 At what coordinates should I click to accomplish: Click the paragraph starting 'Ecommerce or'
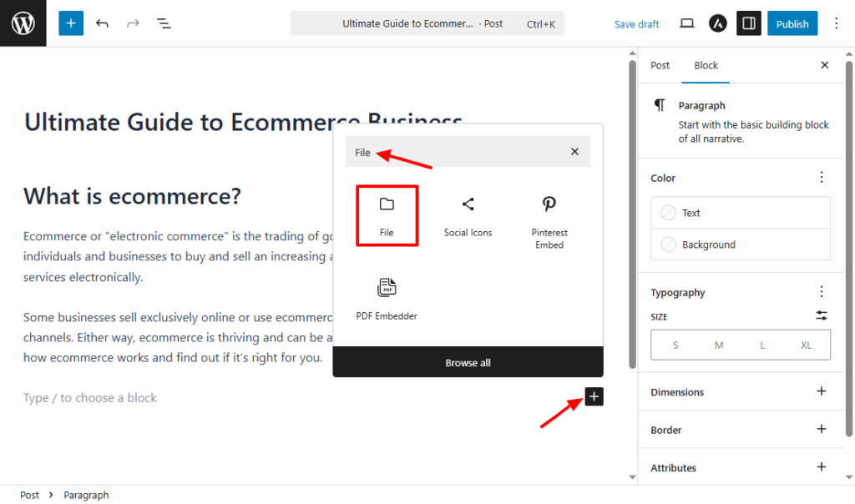point(178,257)
